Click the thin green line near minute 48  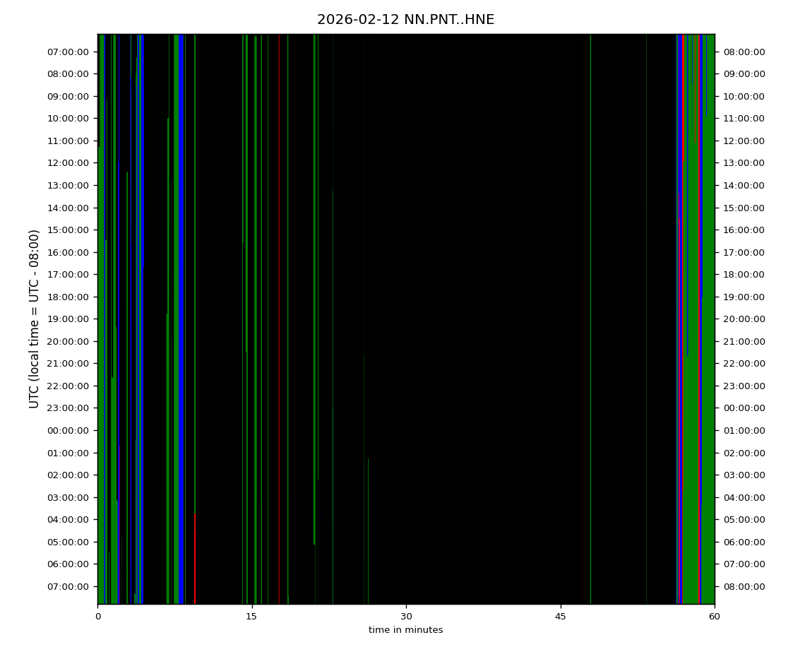point(590,318)
